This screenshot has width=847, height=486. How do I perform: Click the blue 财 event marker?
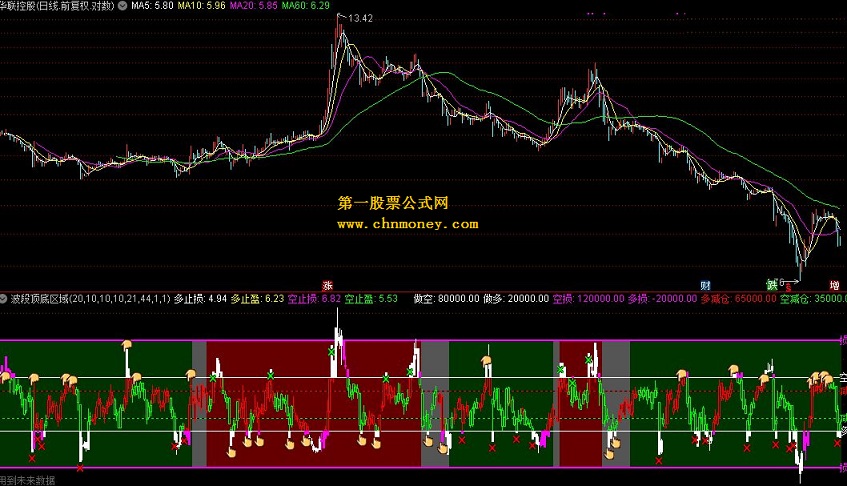click(x=705, y=286)
